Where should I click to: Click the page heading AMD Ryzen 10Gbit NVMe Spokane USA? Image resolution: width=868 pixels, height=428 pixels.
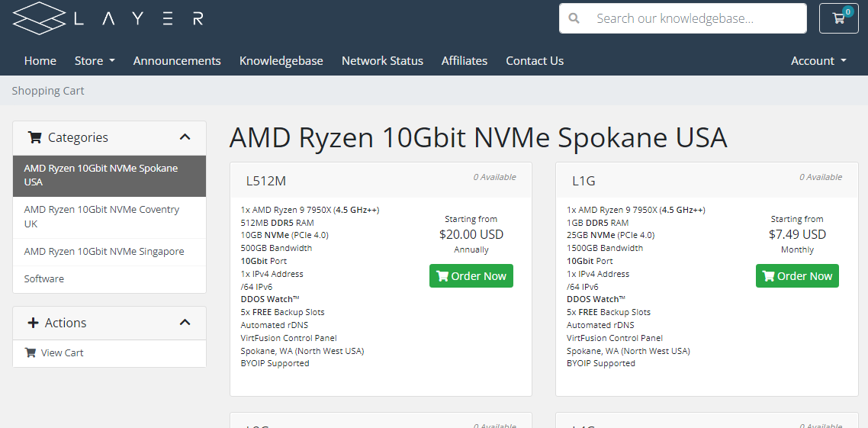(x=478, y=137)
